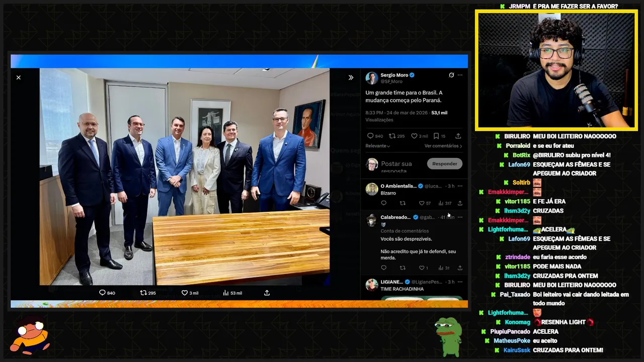
Task: Open O Ambientalis... commenter avatar
Action: [372, 189]
